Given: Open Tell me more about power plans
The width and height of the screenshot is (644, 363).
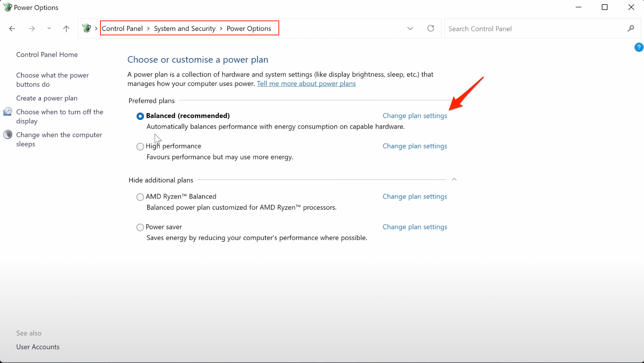Looking at the screenshot, I should (306, 84).
